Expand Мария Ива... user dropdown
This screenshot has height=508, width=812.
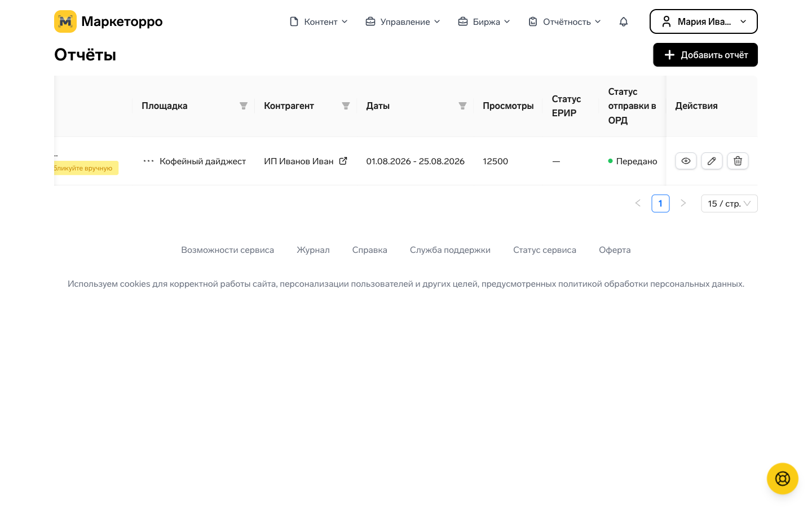[703, 21]
